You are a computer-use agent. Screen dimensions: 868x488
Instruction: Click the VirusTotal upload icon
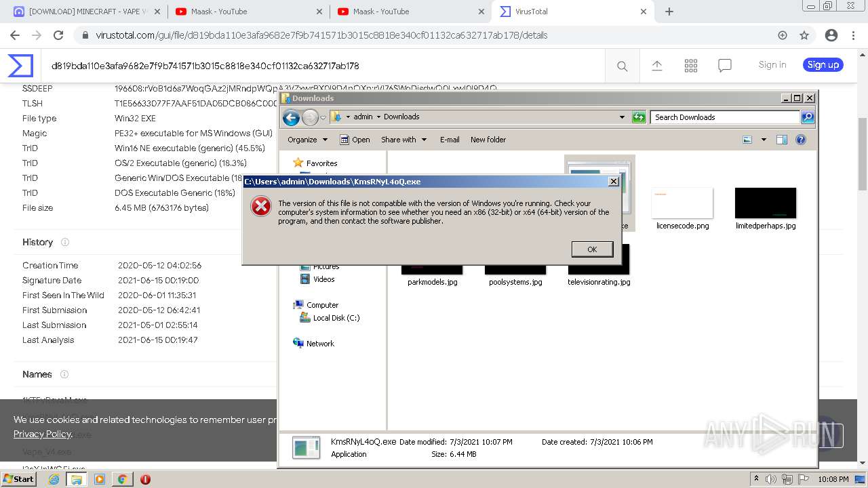[x=657, y=66]
